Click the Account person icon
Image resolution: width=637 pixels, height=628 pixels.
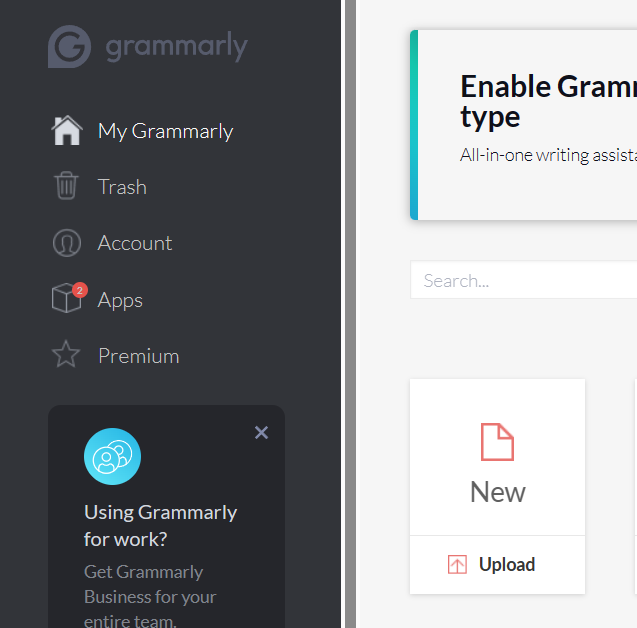click(67, 243)
